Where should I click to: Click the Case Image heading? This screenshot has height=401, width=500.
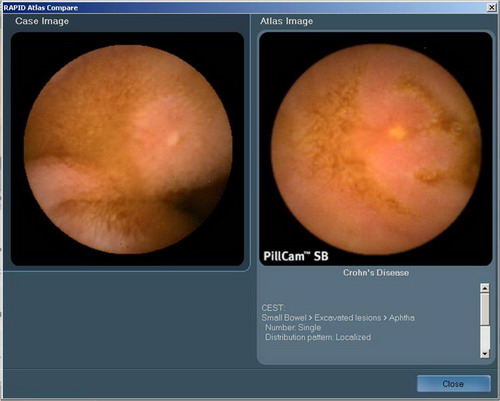coord(42,21)
